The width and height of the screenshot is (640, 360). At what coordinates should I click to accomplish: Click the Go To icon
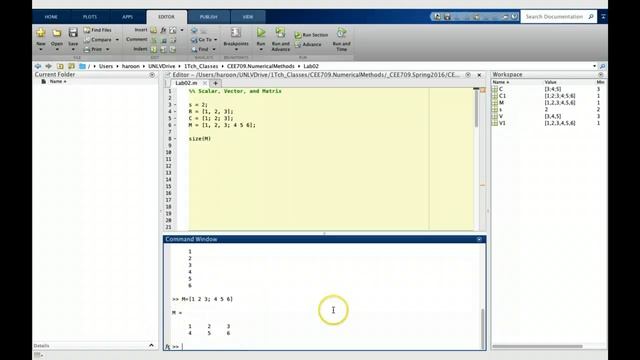[194, 40]
